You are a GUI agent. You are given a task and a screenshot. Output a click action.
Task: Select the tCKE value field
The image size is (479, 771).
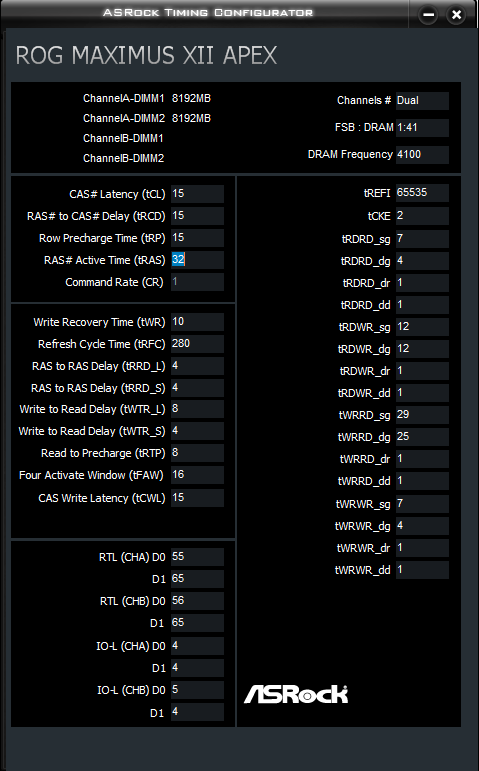tap(422, 216)
